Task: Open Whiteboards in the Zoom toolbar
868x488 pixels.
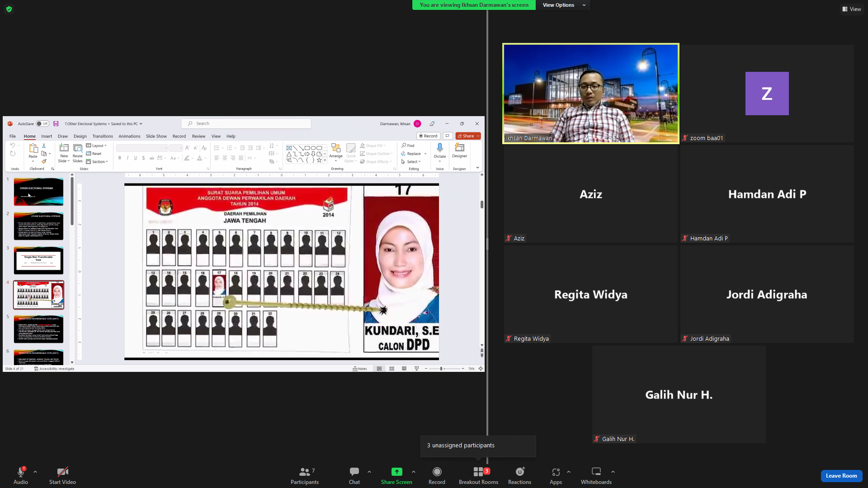Action: point(596,475)
